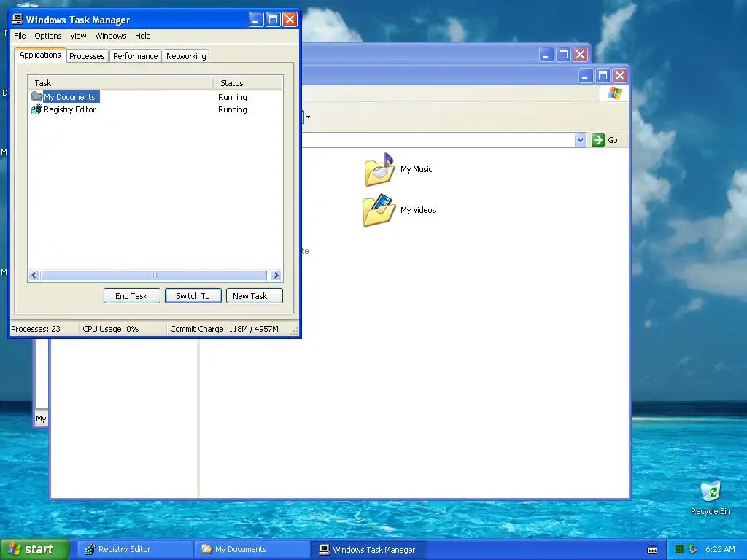The width and height of the screenshot is (747, 560).
Task: Click Running status of Registry Editor
Action: [233, 109]
